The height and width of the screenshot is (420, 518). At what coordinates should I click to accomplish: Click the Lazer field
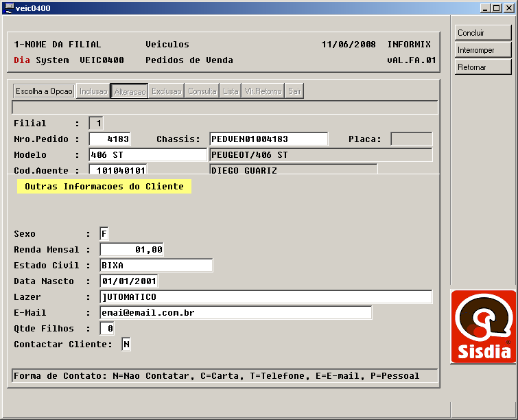(266, 297)
